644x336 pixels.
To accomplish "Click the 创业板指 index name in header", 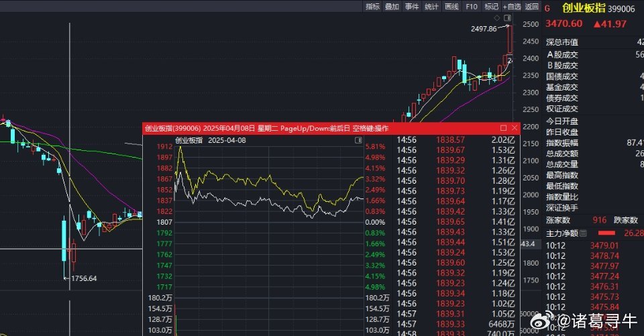I will (x=584, y=8).
